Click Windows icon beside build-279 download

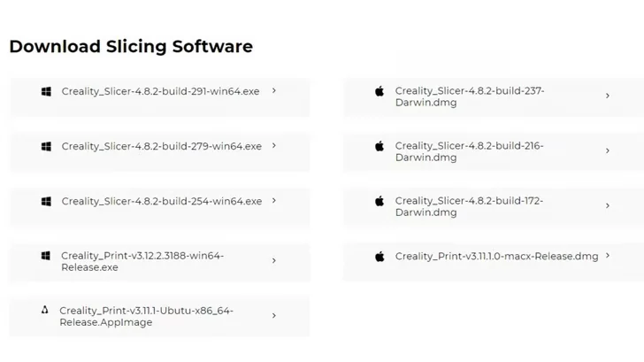(46, 146)
